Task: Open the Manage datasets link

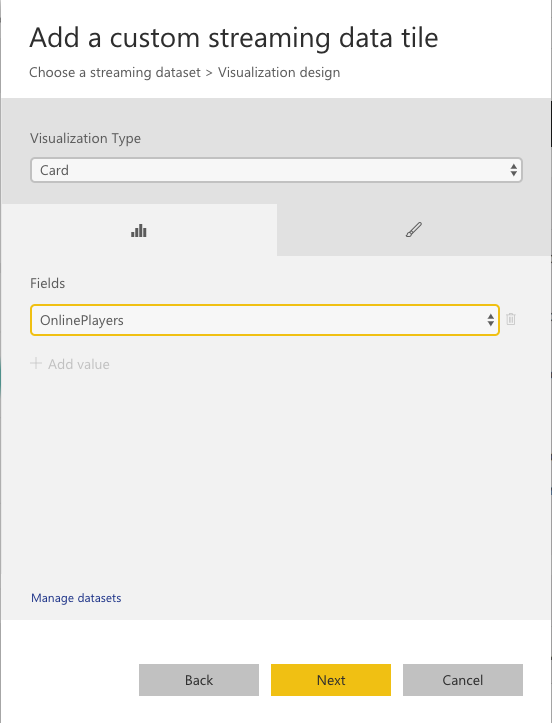Action: click(76, 598)
